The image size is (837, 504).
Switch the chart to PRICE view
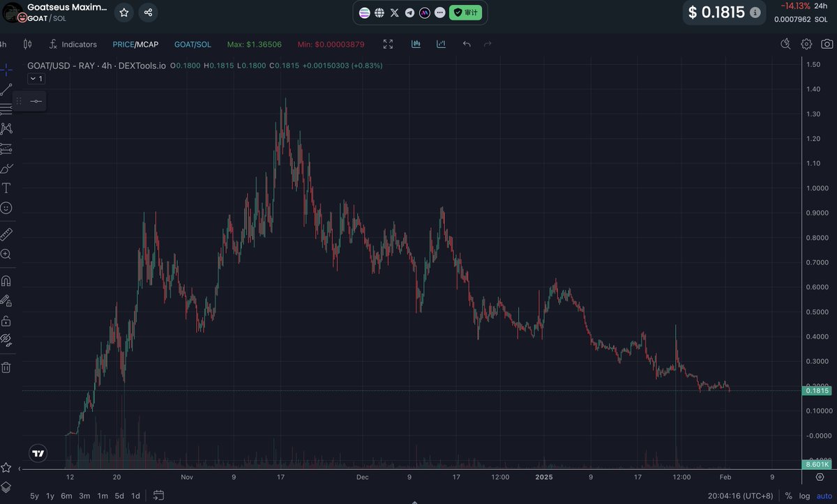coord(123,44)
